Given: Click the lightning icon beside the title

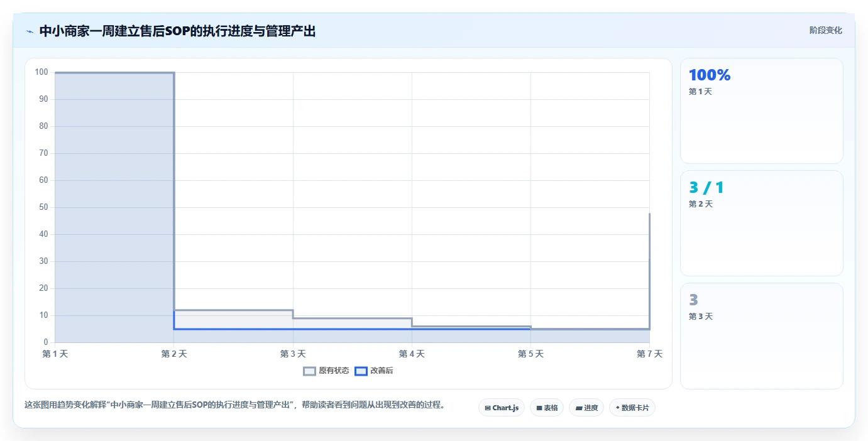Looking at the screenshot, I should (30, 31).
